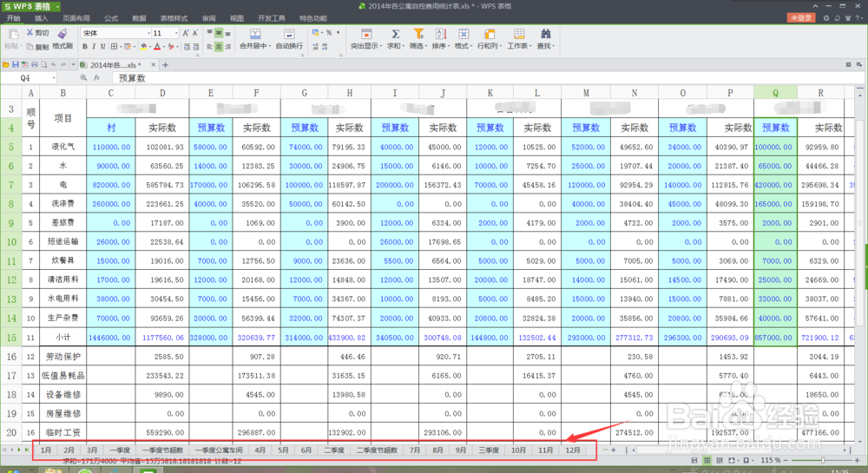Open the borders dropdown arrow
Screen dimensions: 868x473
tap(121, 47)
